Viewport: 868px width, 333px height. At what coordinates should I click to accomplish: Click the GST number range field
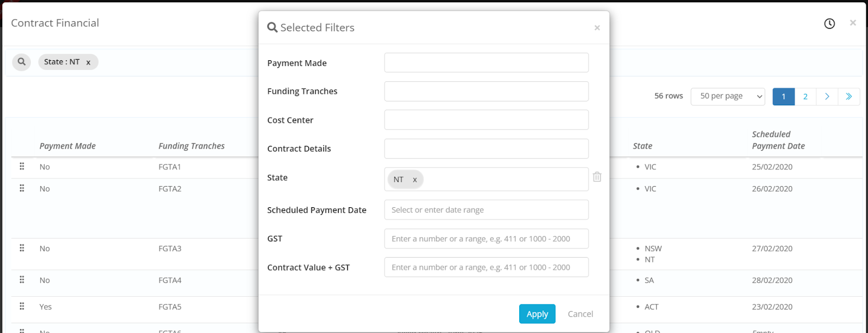pos(486,239)
